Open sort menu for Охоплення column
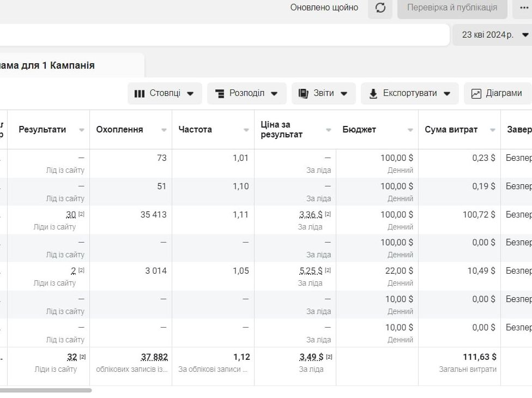Viewport: 532px width, 398px height. 164,130
